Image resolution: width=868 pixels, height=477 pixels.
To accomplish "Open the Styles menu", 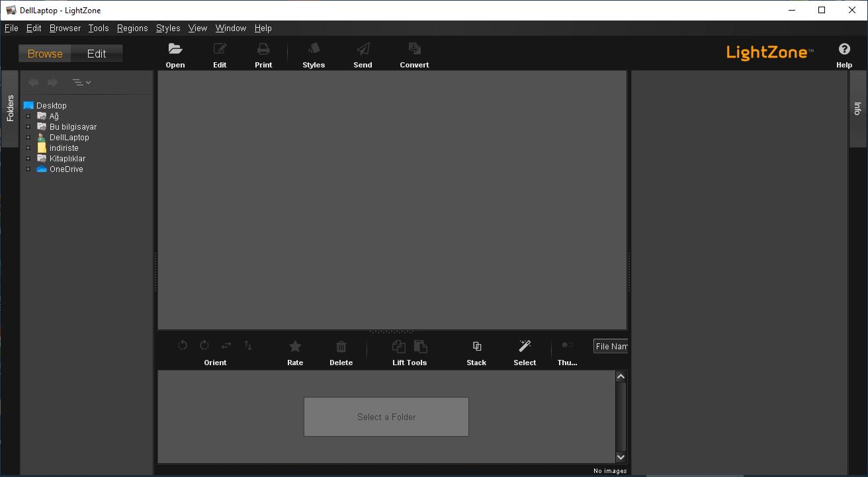I will click(168, 28).
